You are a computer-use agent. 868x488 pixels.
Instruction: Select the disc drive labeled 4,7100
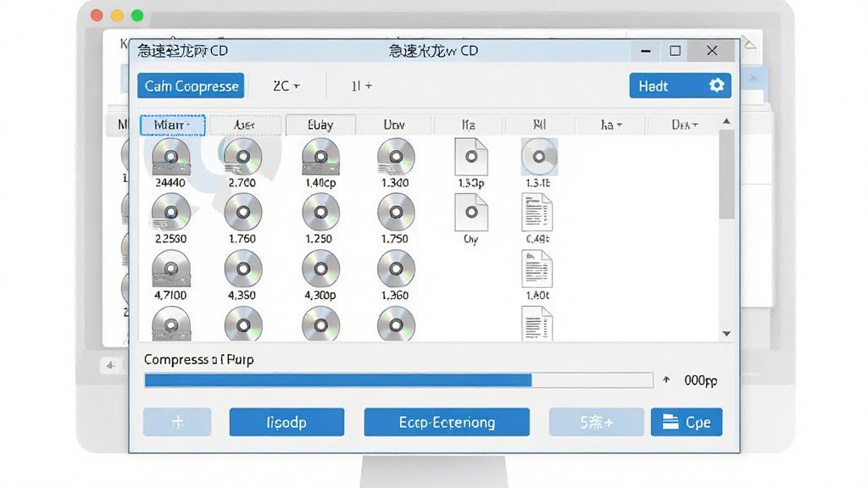[x=171, y=269]
